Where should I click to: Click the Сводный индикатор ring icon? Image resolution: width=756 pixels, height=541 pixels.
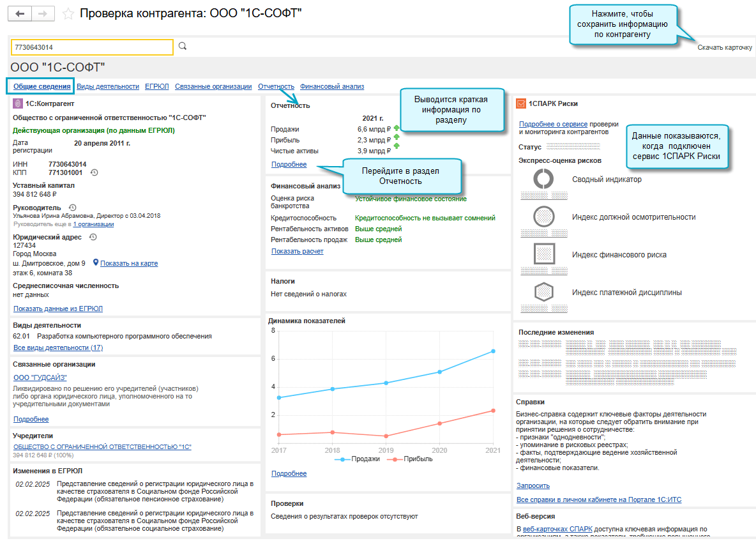click(x=543, y=179)
